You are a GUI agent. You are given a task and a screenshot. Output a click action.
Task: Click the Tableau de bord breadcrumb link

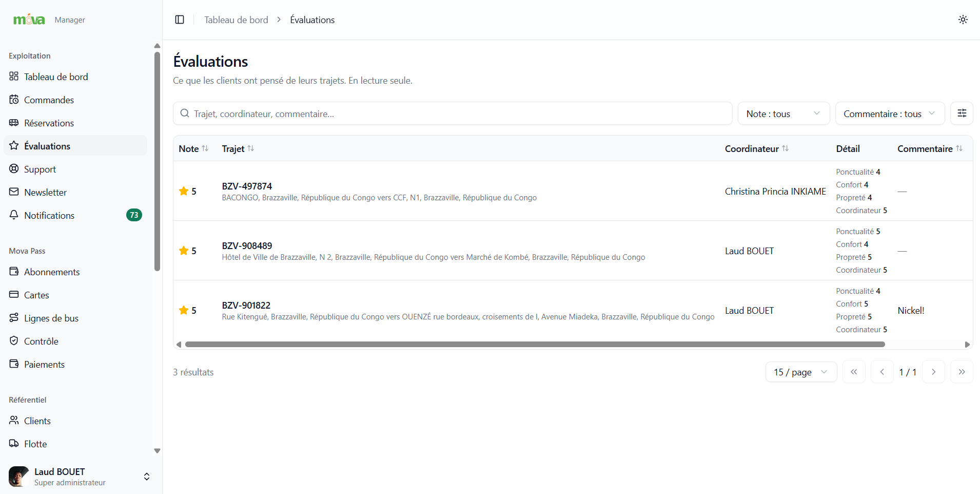pyautogui.click(x=236, y=20)
